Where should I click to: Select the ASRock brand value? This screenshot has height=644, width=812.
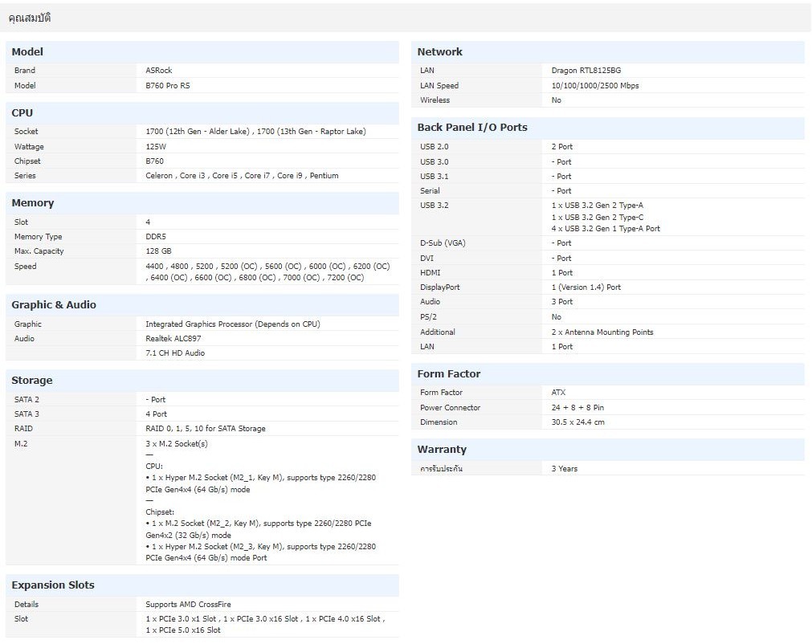click(159, 71)
